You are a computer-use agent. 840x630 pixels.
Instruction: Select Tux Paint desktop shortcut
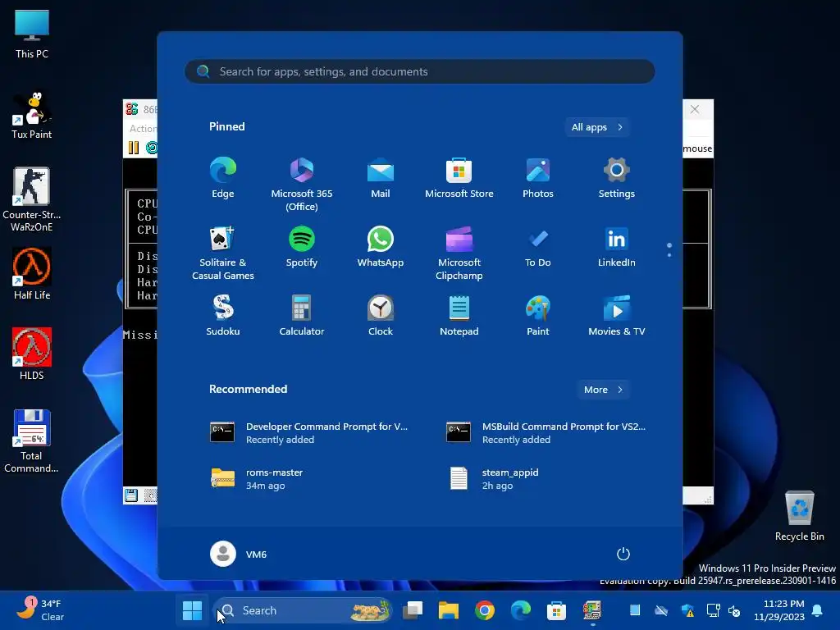point(32,115)
